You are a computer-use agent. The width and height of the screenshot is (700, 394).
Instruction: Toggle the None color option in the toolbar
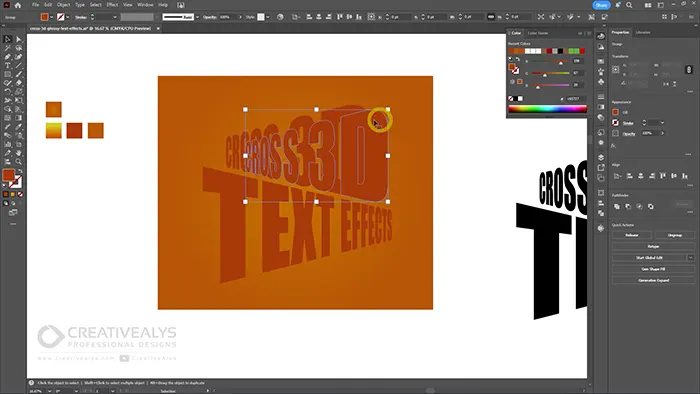20,194
